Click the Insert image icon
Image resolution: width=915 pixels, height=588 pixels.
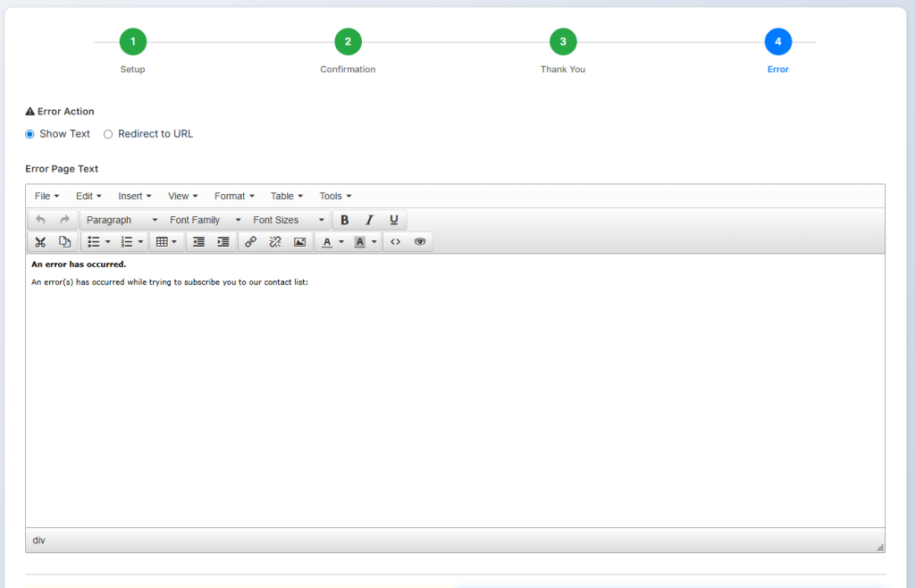click(299, 242)
